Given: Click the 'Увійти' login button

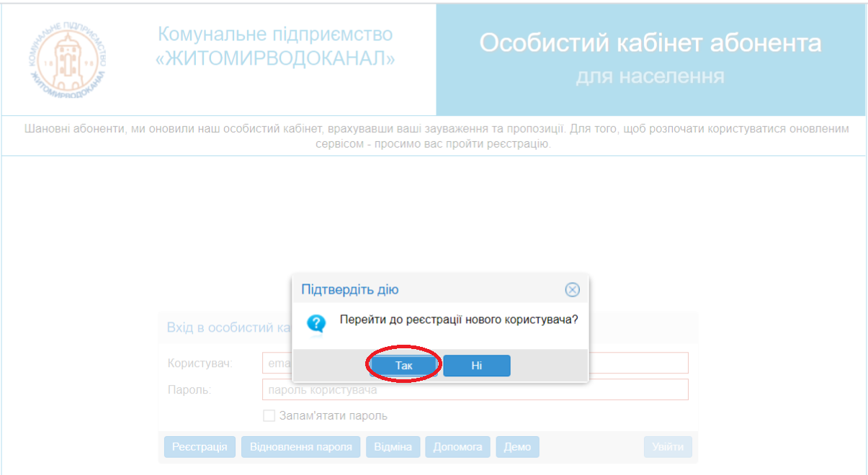Looking at the screenshot, I should click(x=668, y=447).
